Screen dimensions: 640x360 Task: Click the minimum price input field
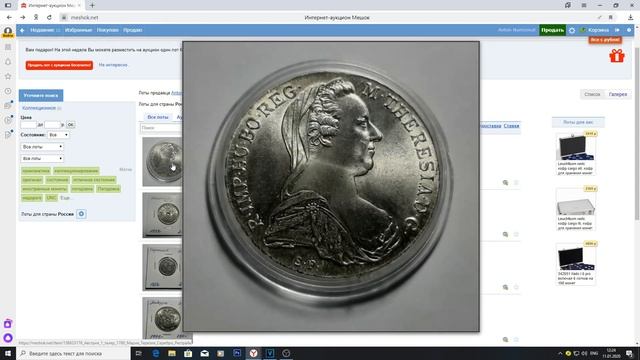(x=29, y=124)
